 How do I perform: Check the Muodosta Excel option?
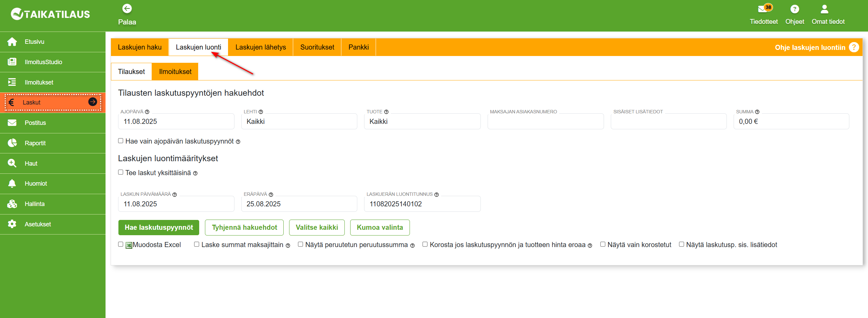[x=120, y=244]
